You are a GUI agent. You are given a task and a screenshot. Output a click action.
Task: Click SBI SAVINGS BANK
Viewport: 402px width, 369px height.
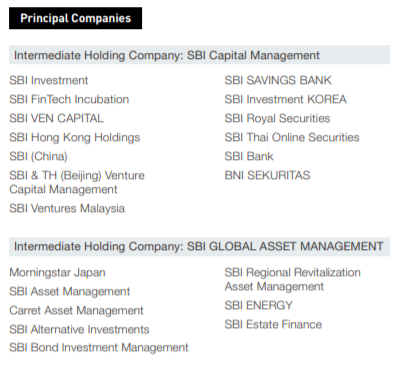278,80
